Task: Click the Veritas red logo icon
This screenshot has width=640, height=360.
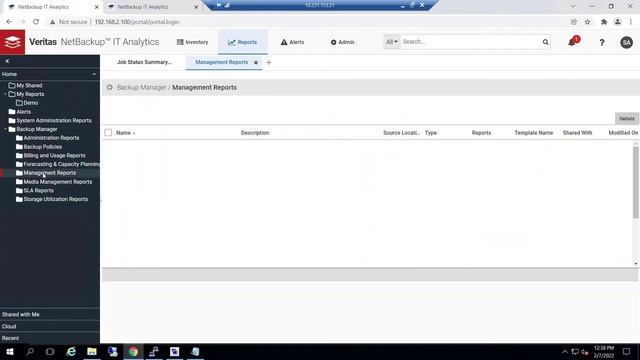Action: [12, 42]
